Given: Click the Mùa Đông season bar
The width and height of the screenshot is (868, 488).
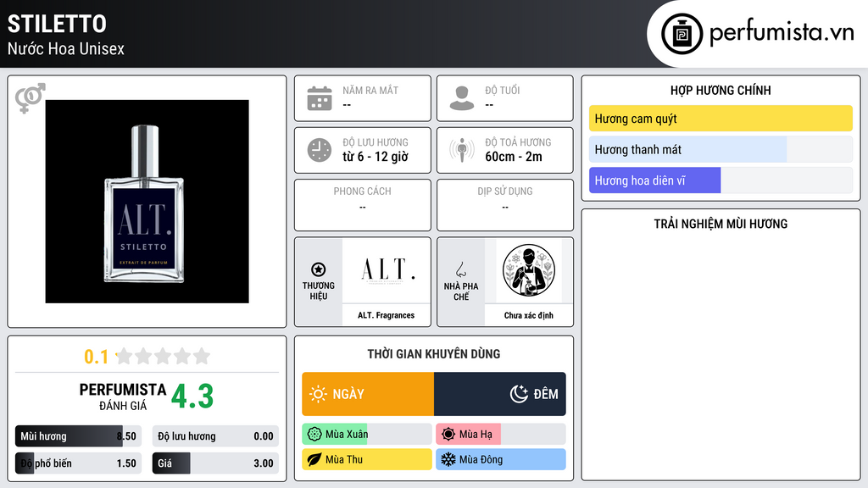Looking at the screenshot, I should (x=501, y=459).
